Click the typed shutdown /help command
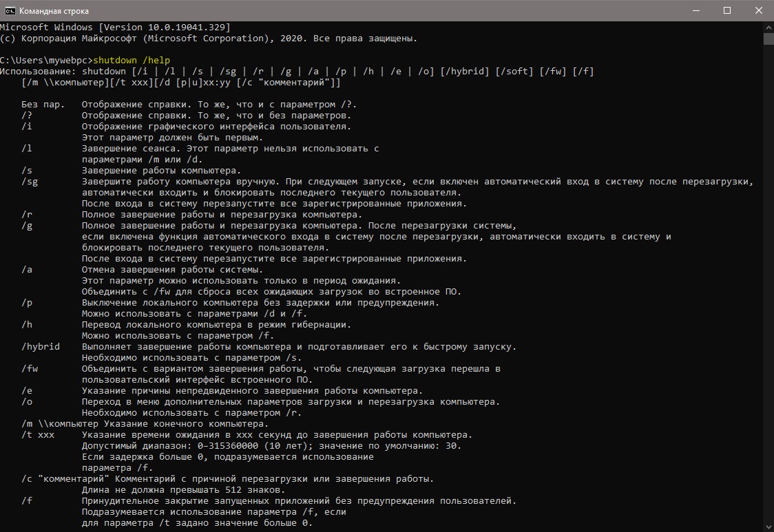The image size is (774, 532). pyautogui.click(x=132, y=60)
